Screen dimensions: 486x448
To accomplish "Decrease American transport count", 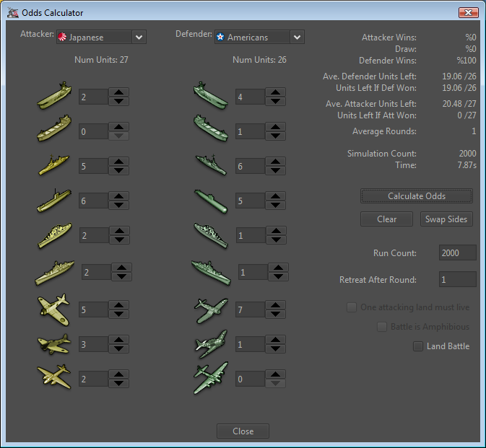I will coord(276,136).
